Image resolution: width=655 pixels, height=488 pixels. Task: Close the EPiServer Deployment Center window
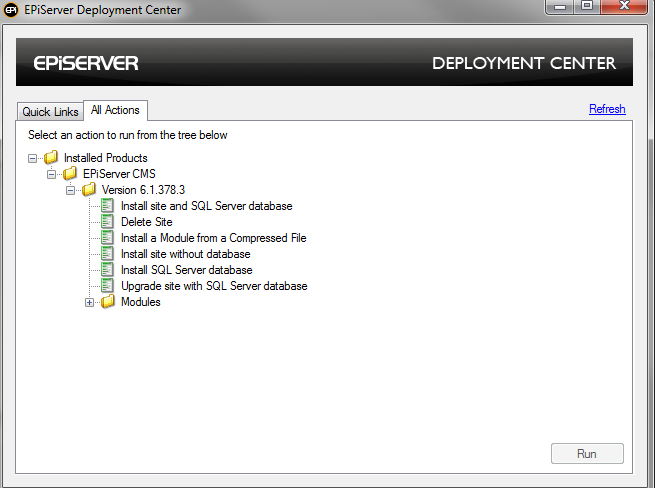(x=624, y=7)
